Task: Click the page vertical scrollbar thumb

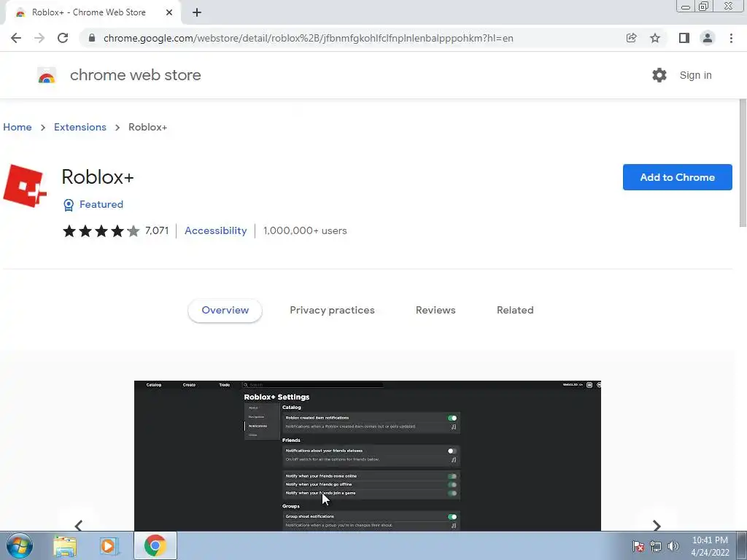Action: point(743,163)
